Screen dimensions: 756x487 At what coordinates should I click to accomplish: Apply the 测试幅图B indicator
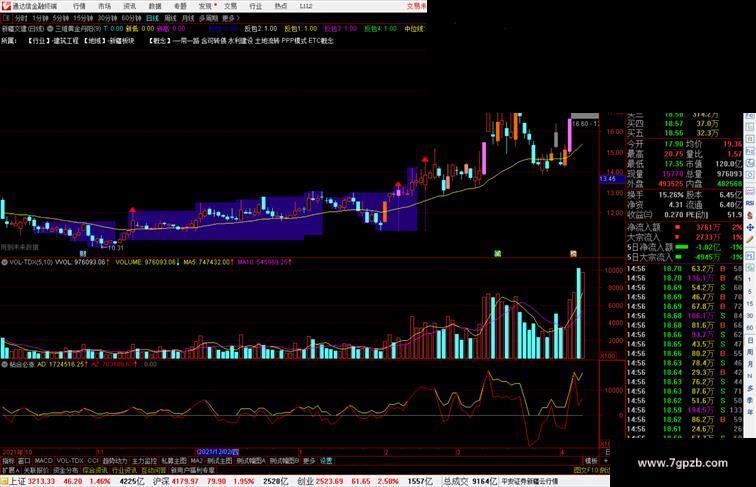[284, 461]
